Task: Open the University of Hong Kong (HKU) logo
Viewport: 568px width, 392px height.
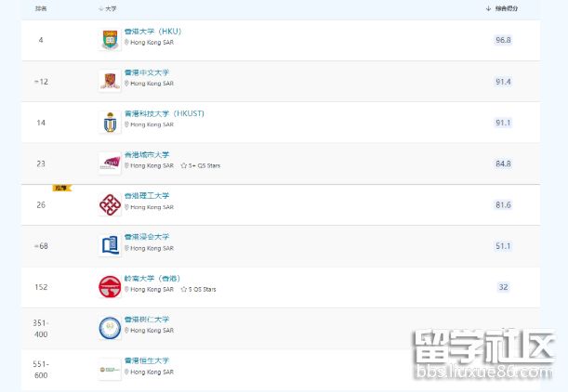Action: (110, 40)
